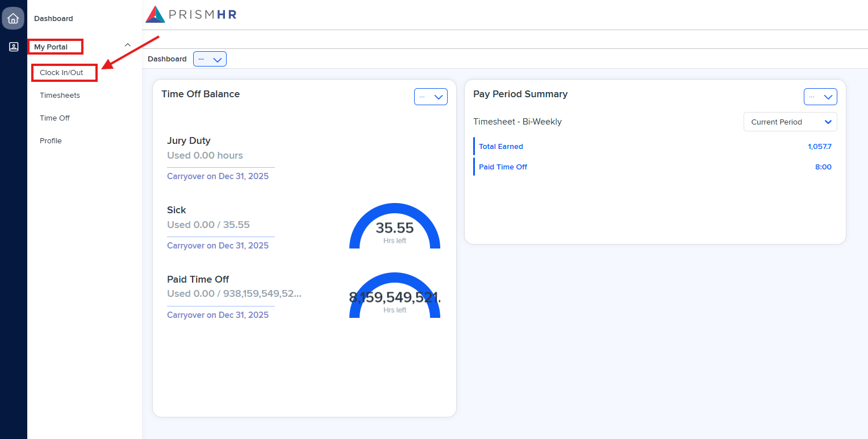Click the Paid Time Off carryover link
Screen dimensions: 868x439
[x=218, y=314]
